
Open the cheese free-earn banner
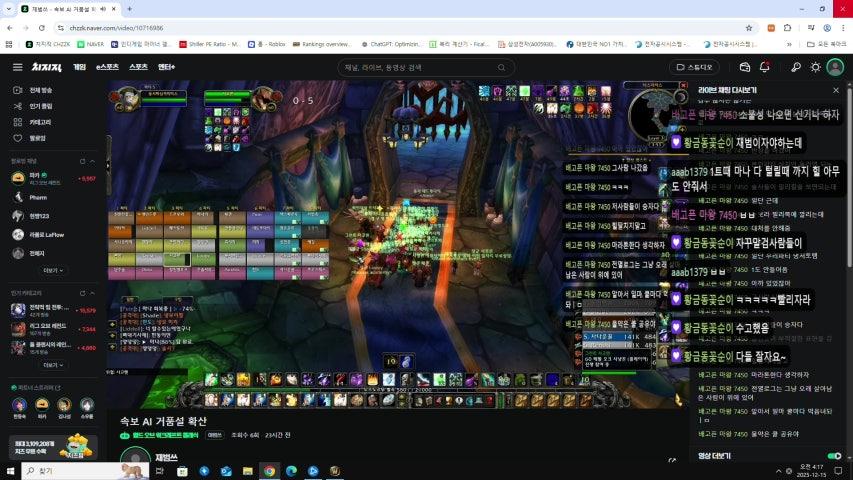53,446
